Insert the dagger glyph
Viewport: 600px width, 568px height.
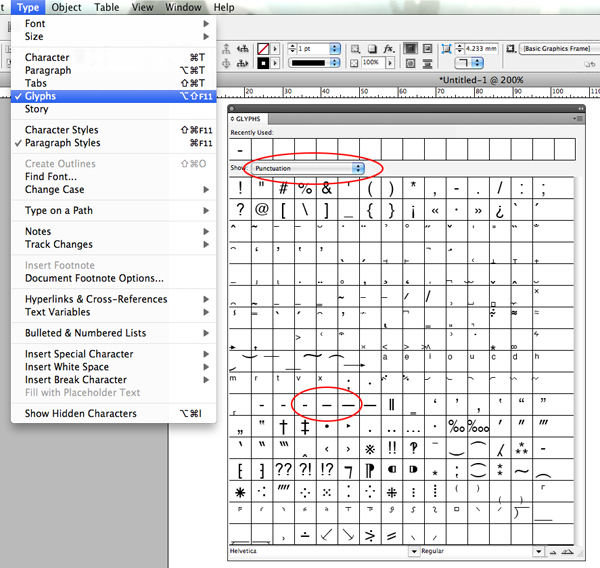[283, 426]
